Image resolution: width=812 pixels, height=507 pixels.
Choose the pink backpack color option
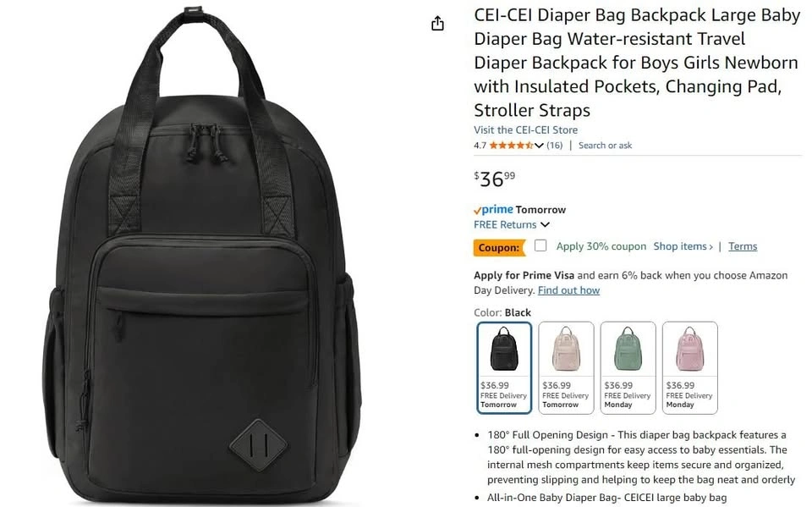coord(690,367)
